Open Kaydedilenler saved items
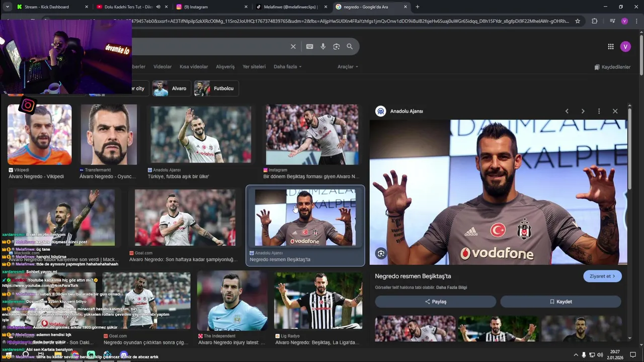Image resolution: width=644 pixels, height=362 pixels. (612, 67)
